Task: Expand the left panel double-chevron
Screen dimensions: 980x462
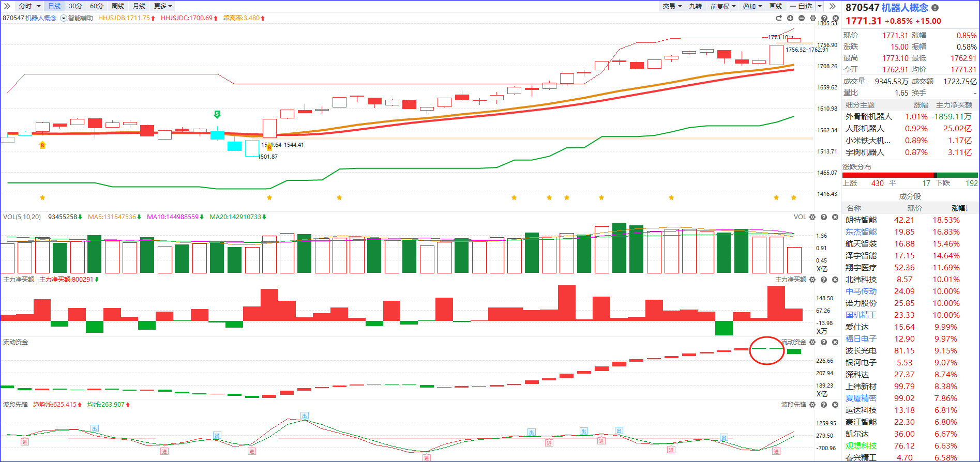Action: pyautogui.click(x=7, y=6)
